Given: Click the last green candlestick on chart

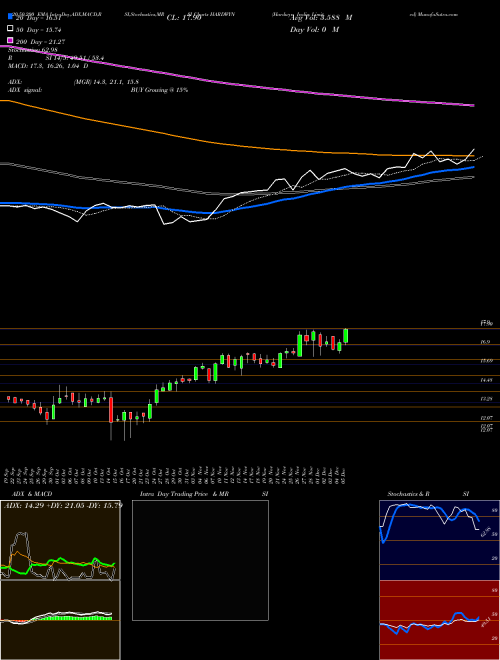Looking at the screenshot, I should coord(346,336).
